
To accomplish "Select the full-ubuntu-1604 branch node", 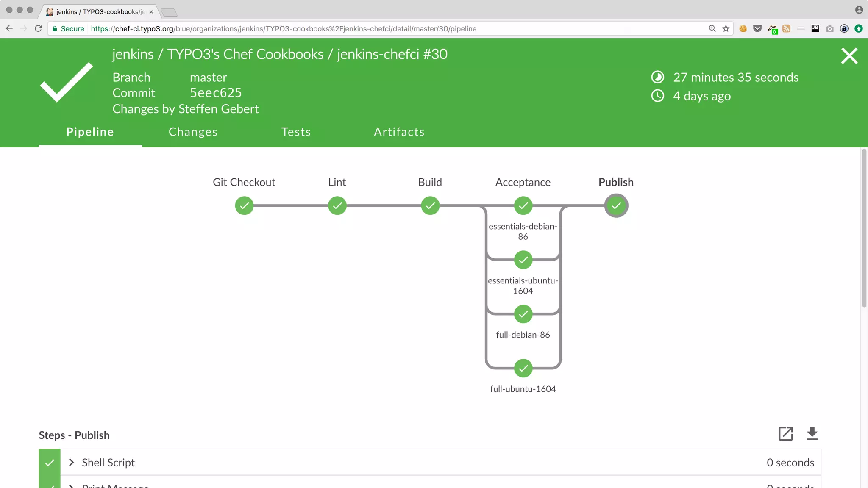I will (523, 369).
